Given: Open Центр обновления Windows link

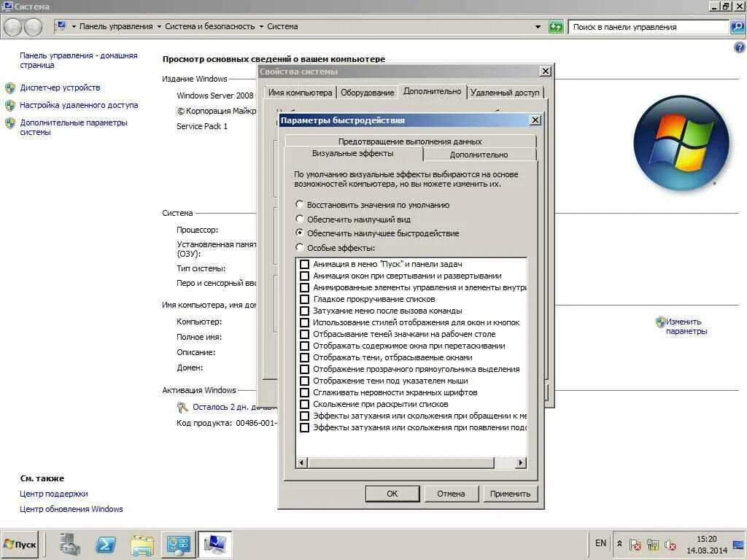Looking at the screenshot, I should (71, 509).
